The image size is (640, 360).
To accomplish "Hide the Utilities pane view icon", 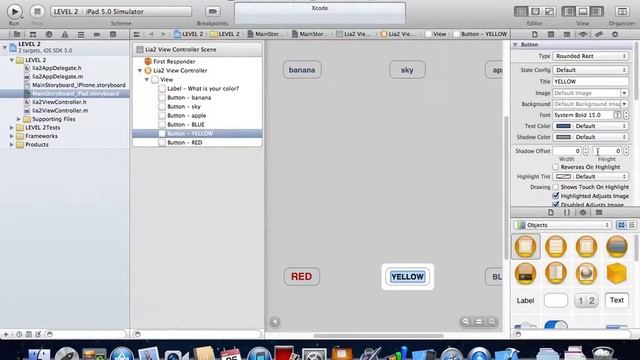I will pos(597,11).
